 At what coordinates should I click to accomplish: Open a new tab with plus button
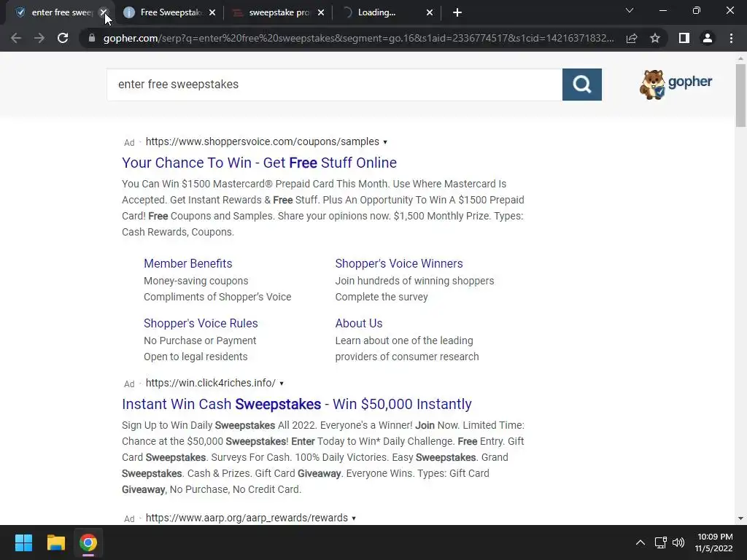[x=457, y=12]
